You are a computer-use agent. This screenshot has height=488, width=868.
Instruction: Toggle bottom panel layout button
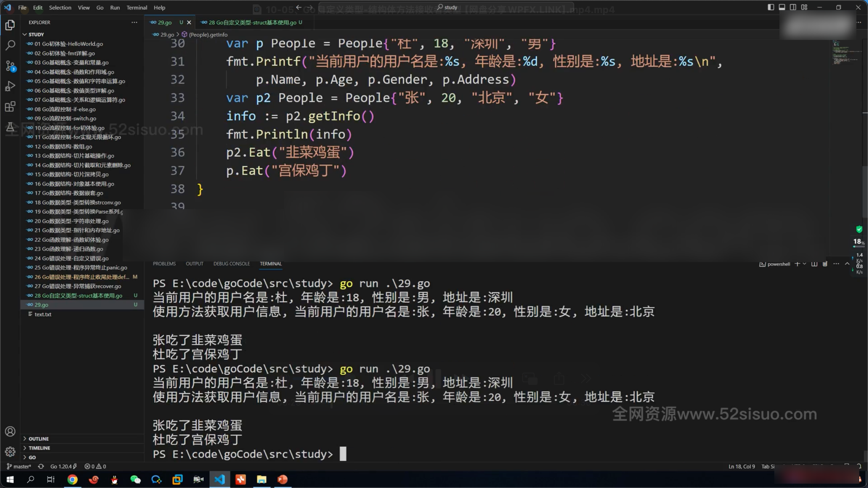[x=782, y=7]
